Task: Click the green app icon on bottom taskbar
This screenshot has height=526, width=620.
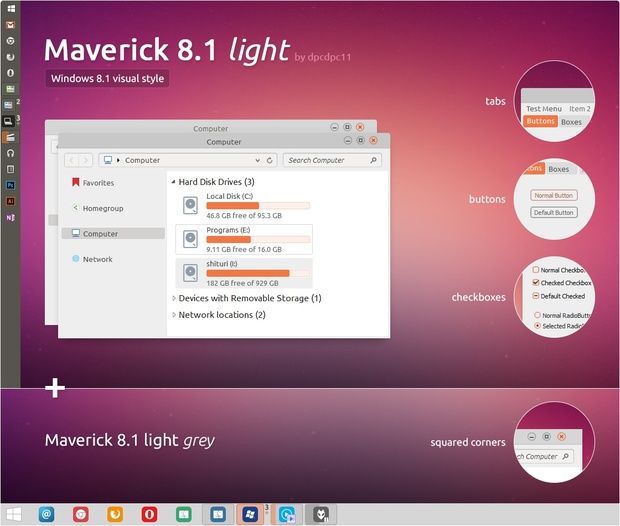Action: point(183,514)
